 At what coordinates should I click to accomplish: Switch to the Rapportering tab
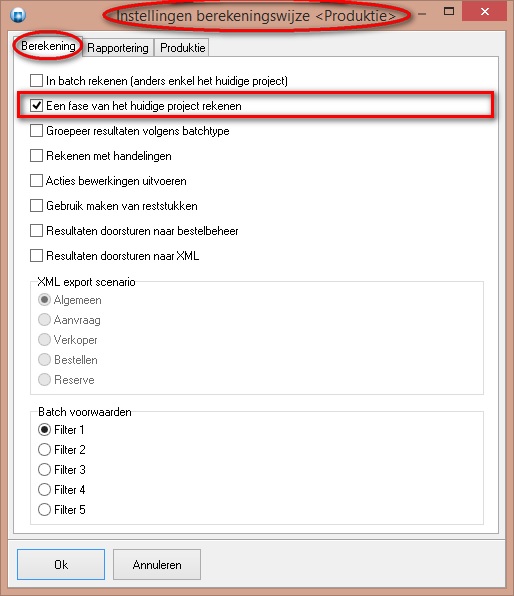click(118, 48)
